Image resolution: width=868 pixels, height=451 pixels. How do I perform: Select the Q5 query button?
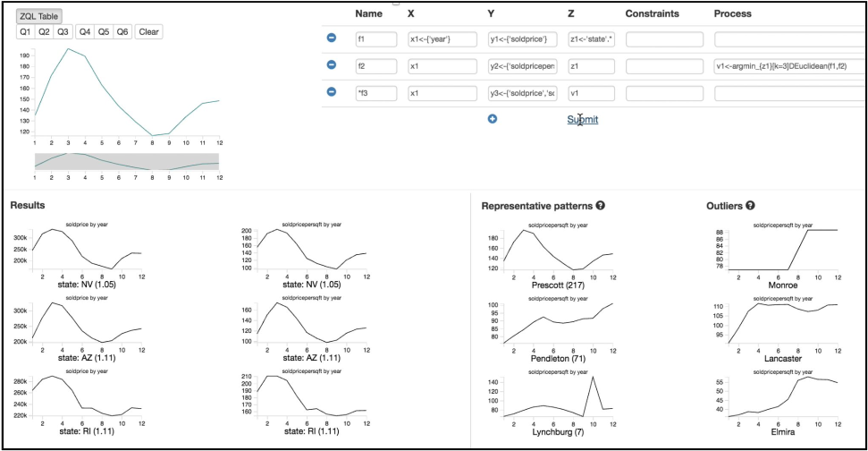tap(104, 31)
